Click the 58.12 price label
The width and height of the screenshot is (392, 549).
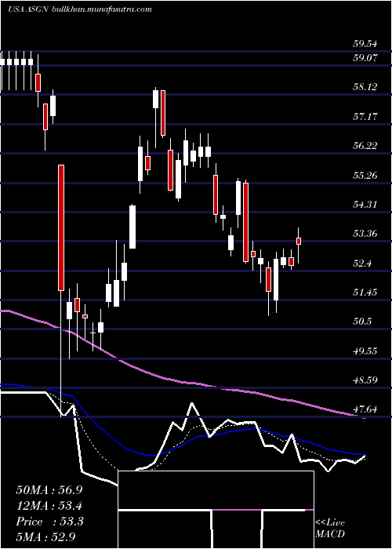[x=365, y=86]
